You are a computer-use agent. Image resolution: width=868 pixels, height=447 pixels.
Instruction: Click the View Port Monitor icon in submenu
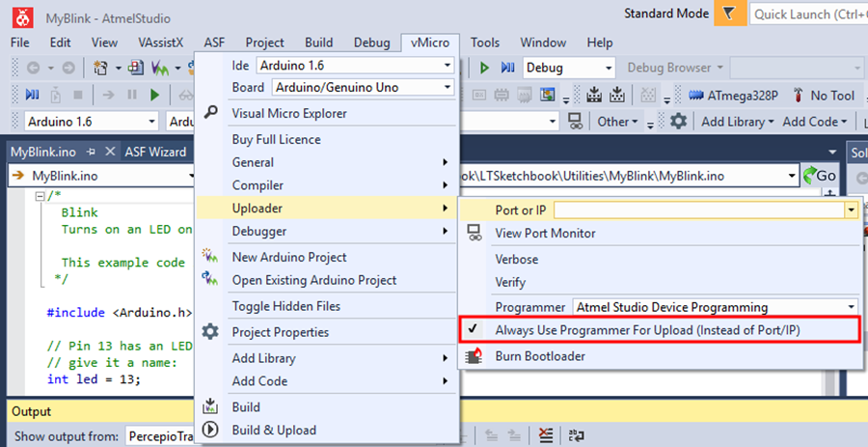(x=475, y=233)
